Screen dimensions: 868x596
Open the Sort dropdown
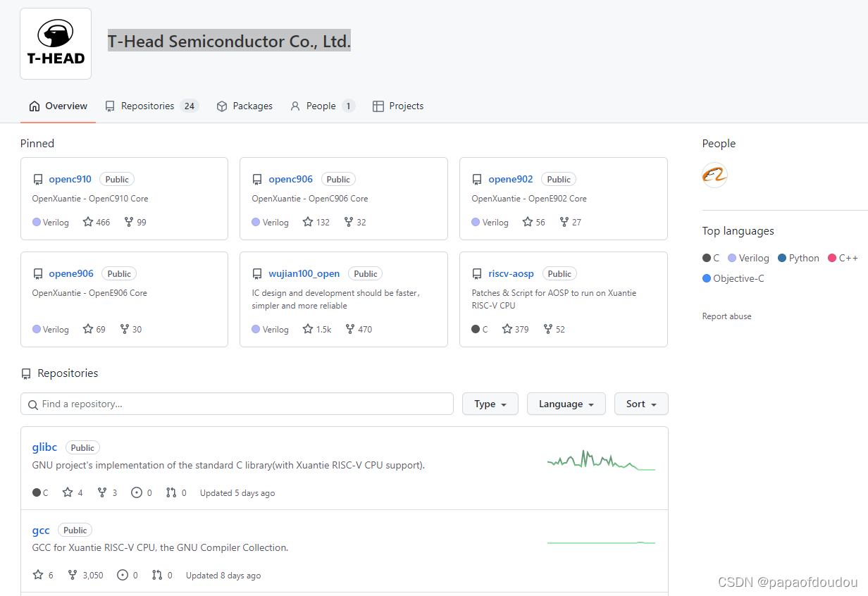pyautogui.click(x=641, y=404)
